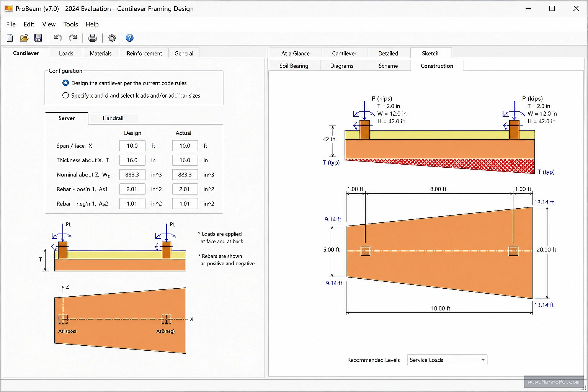The height and width of the screenshot is (392, 588).
Task: Click the Design Rebar pos'n 1 As1 field
Action: [x=132, y=189]
